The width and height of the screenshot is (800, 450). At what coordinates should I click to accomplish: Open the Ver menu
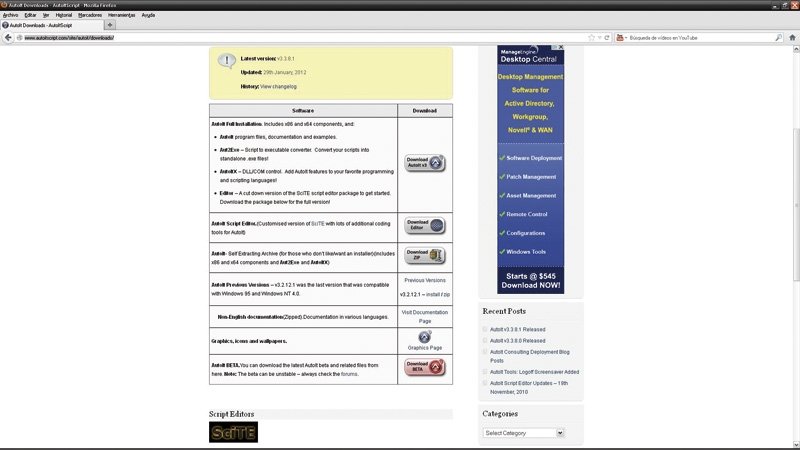pos(46,15)
